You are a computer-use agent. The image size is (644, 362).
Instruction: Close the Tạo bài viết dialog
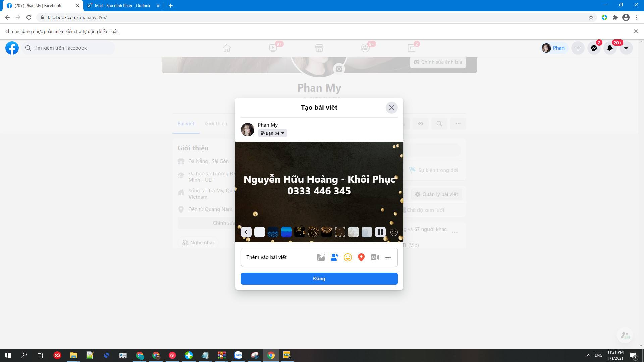click(x=391, y=108)
